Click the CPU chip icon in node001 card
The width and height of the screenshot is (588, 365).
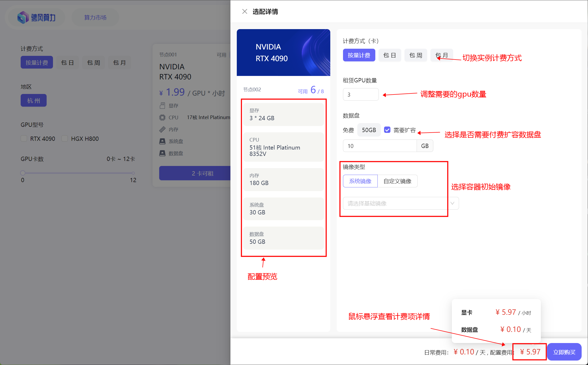(162, 117)
